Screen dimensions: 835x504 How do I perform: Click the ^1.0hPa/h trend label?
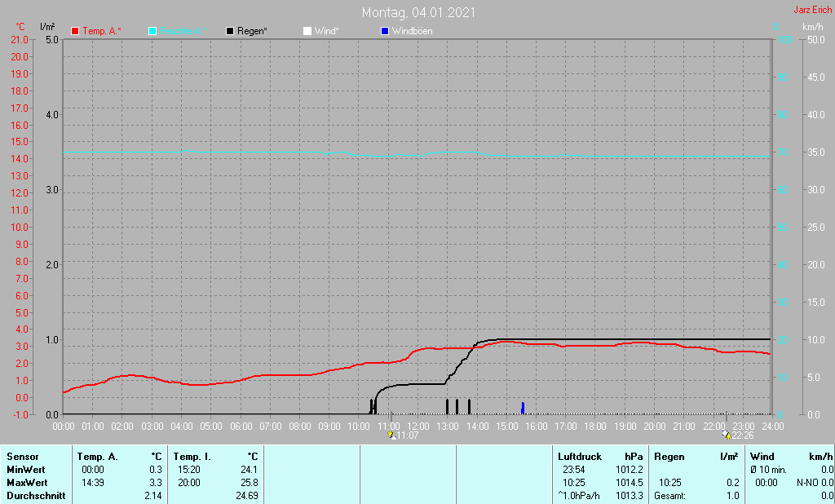tap(579, 496)
